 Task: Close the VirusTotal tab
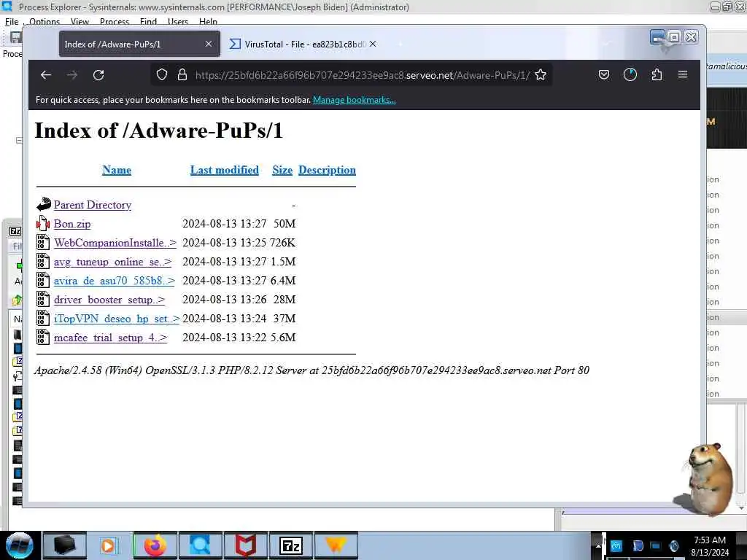[x=373, y=44]
